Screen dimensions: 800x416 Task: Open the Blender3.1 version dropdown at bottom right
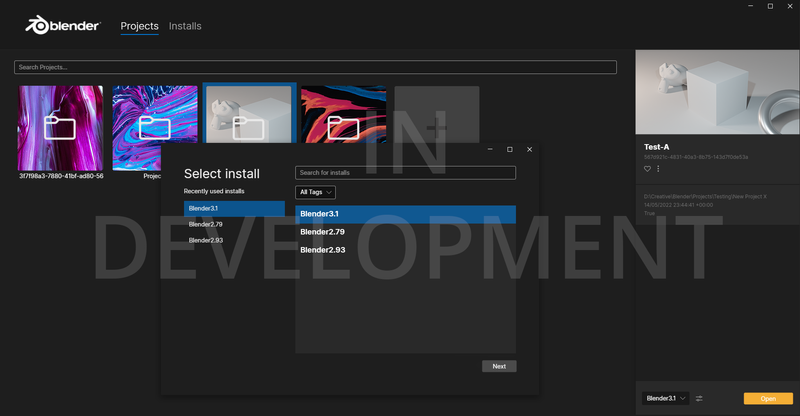point(666,398)
